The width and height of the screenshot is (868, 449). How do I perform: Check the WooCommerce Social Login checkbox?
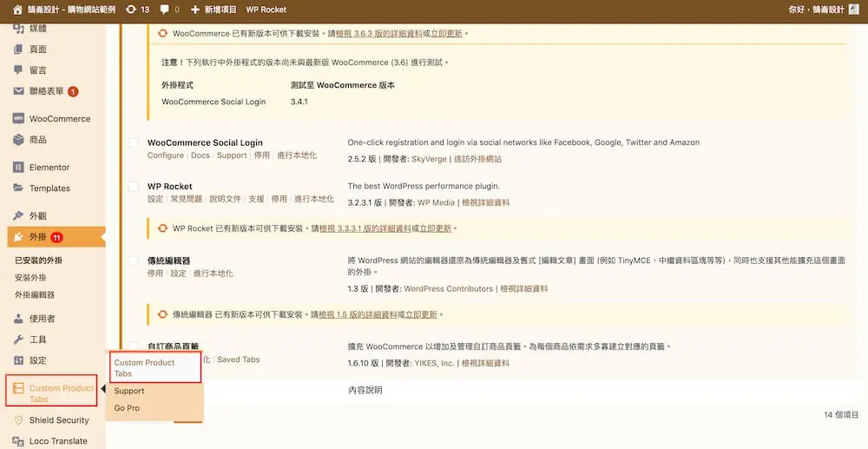(134, 142)
